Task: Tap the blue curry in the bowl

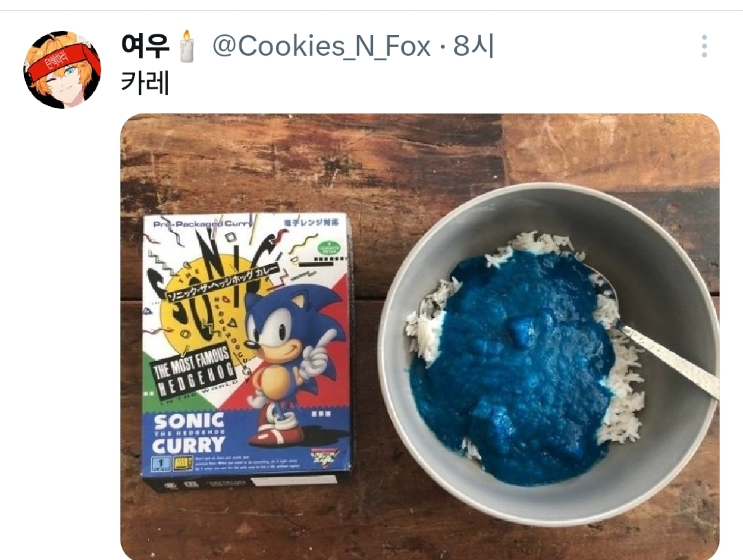Action: click(x=513, y=365)
